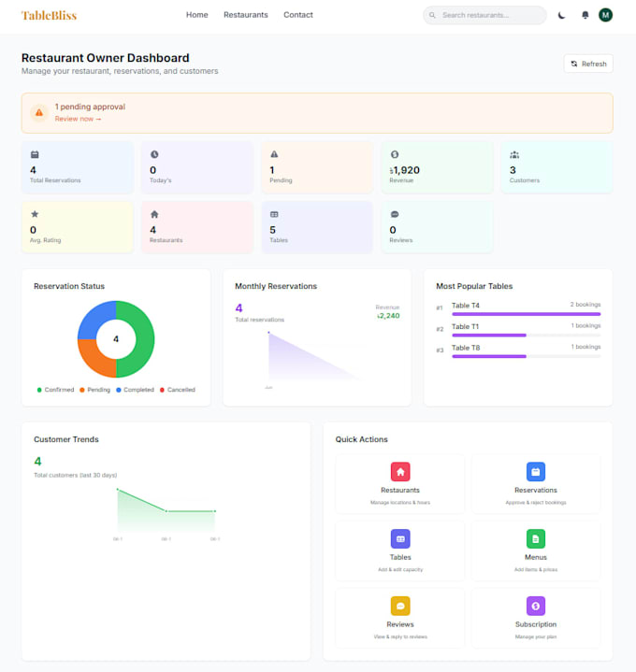Click the Monthly Reservations chart peak point

[268, 333]
